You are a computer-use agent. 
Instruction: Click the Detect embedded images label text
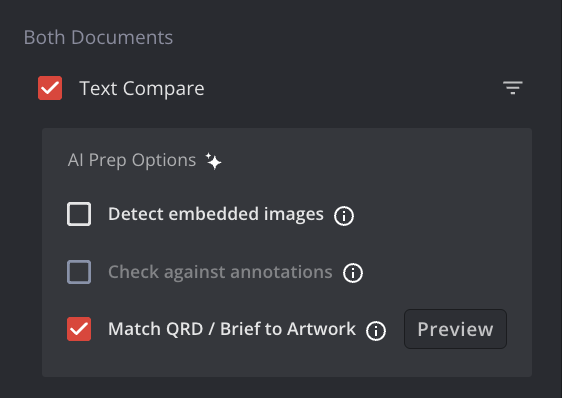pos(216,214)
